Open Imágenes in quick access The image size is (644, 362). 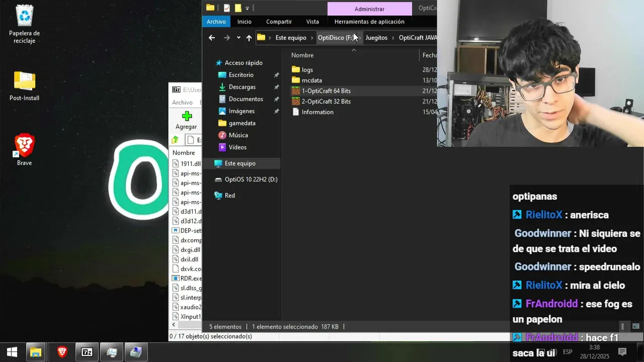click(x=242, y=111)
